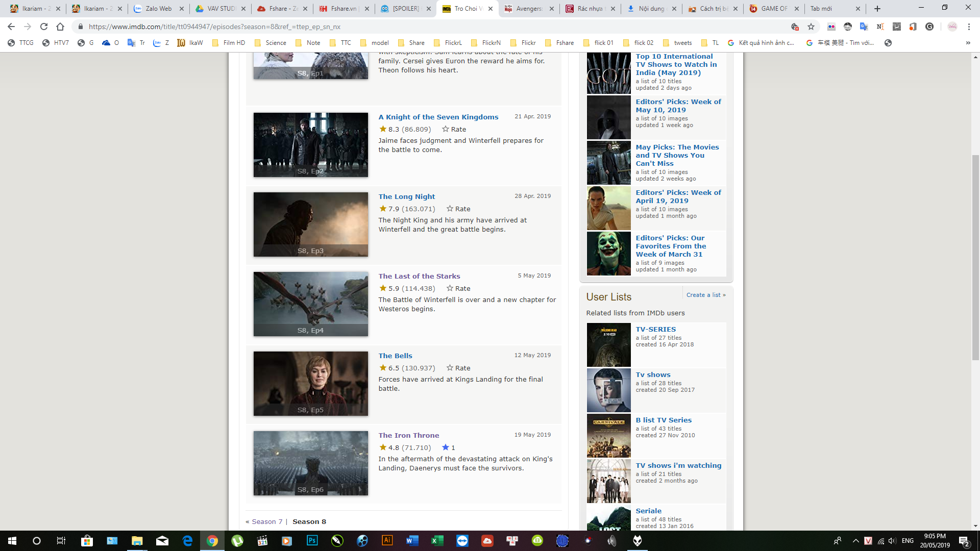This screenshot has height=551, width=980.
Task: Open The Last of the Starks episode
Action: (x=419, y=276)
